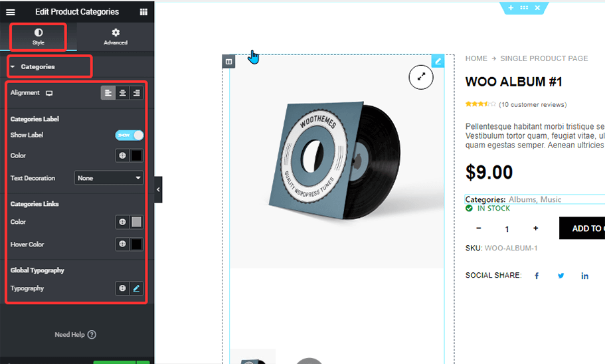This screenshot has width=605, height=364.
Task: Click the responsive device icon beside Alignment
Action: (49, 93)
